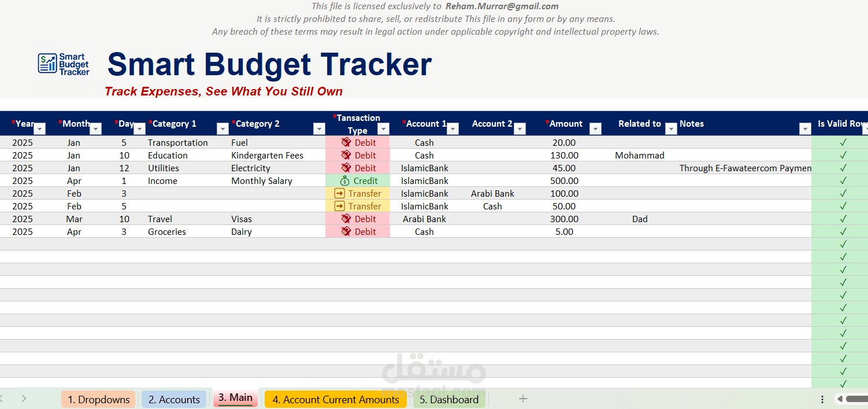
Task: Open the Account 1 filter dropdown
Action: pos(453,128)
